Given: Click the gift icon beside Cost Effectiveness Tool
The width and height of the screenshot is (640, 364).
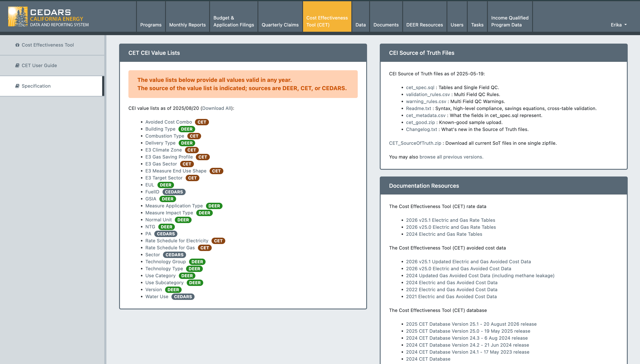Looking at the screenshot, I should 17,45.
